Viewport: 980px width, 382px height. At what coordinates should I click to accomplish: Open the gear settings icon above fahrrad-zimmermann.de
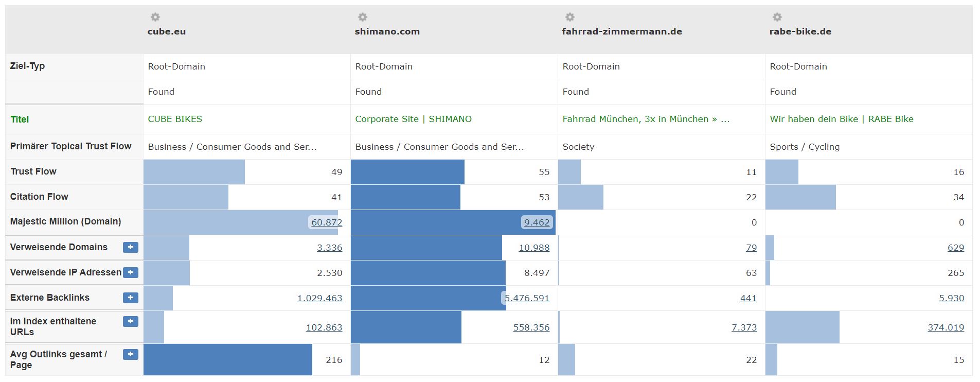click(569, 17)
